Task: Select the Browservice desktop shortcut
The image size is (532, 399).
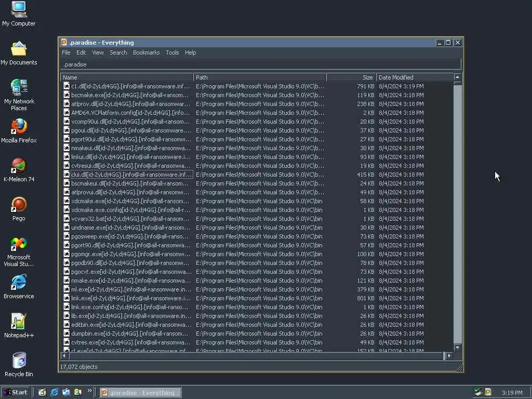Action: pyautogui.click(x=19, y=287)
